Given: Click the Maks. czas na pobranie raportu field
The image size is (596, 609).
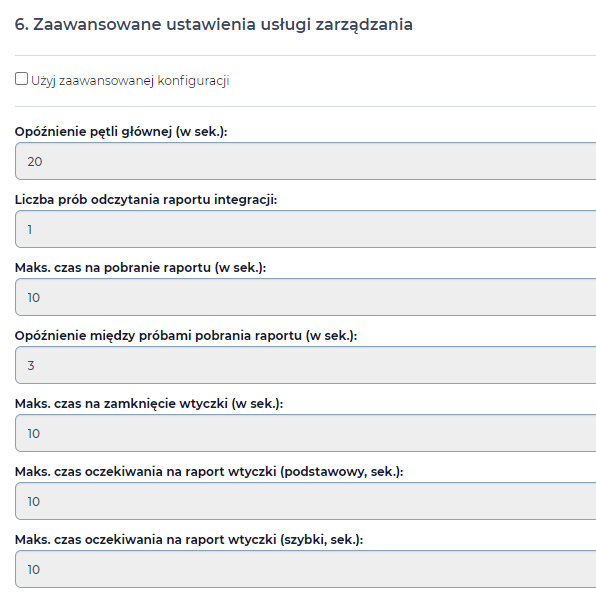Looking at the screenshot, I should pyautogui.click(x=306, y=297).
